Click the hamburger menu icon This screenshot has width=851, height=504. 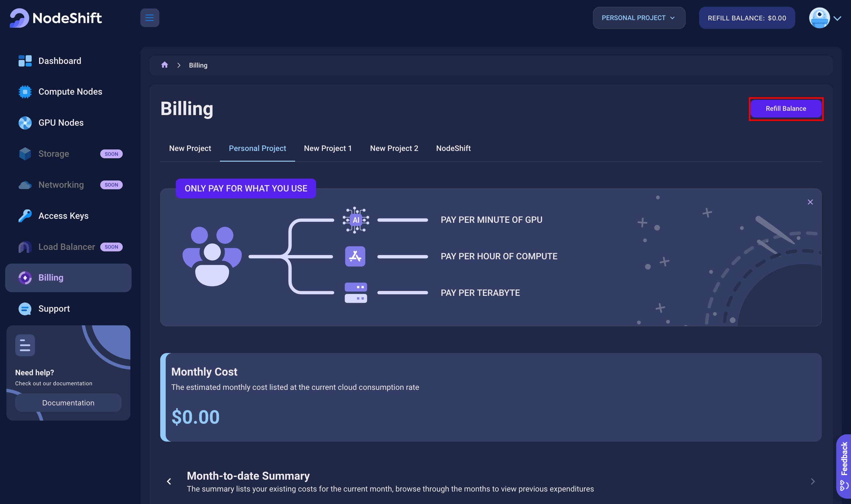tap(149, 18)
